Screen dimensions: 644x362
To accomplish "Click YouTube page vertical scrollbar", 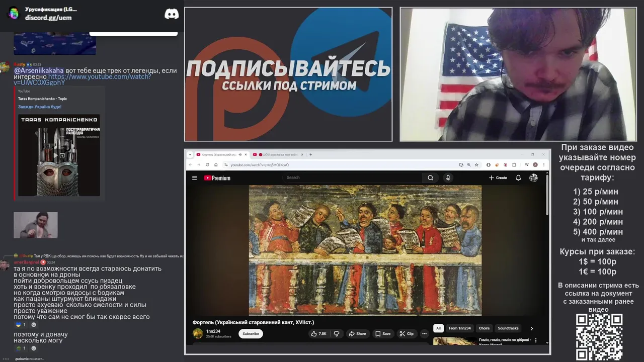I will [547, 196].
